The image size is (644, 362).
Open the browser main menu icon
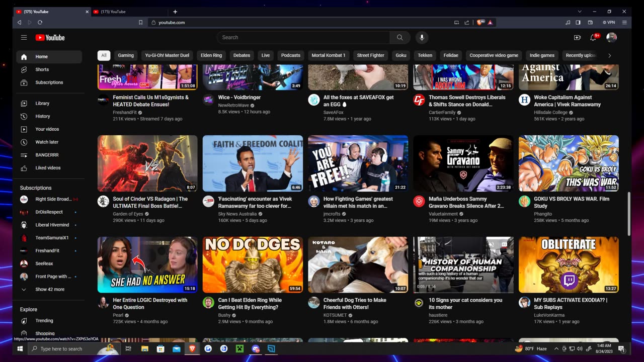coord(624,23)
